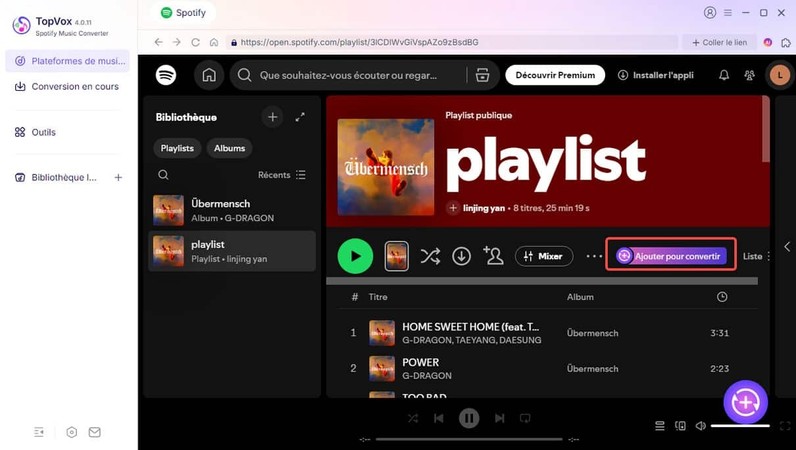
Task: Filter library by Albums chip
Action: coord(229,148)
